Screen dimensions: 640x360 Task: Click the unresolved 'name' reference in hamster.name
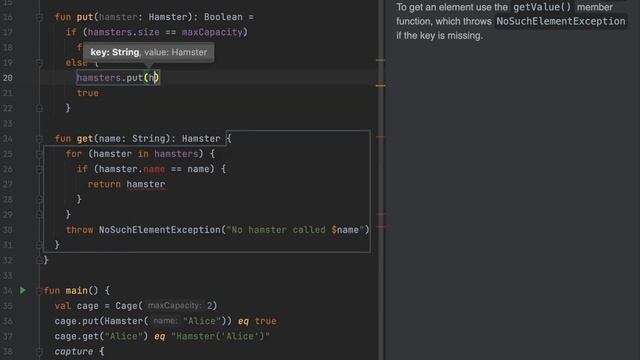pos(154,169)
